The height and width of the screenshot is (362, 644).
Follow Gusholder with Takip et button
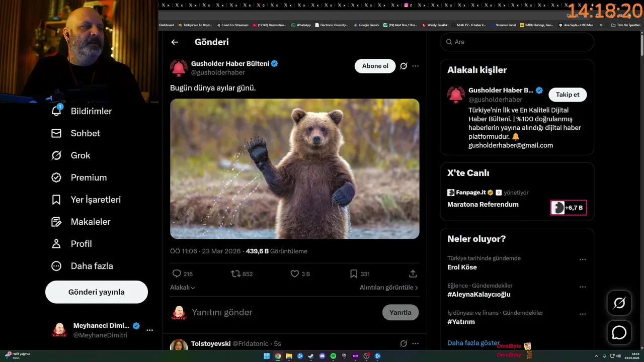pos(568,95)
